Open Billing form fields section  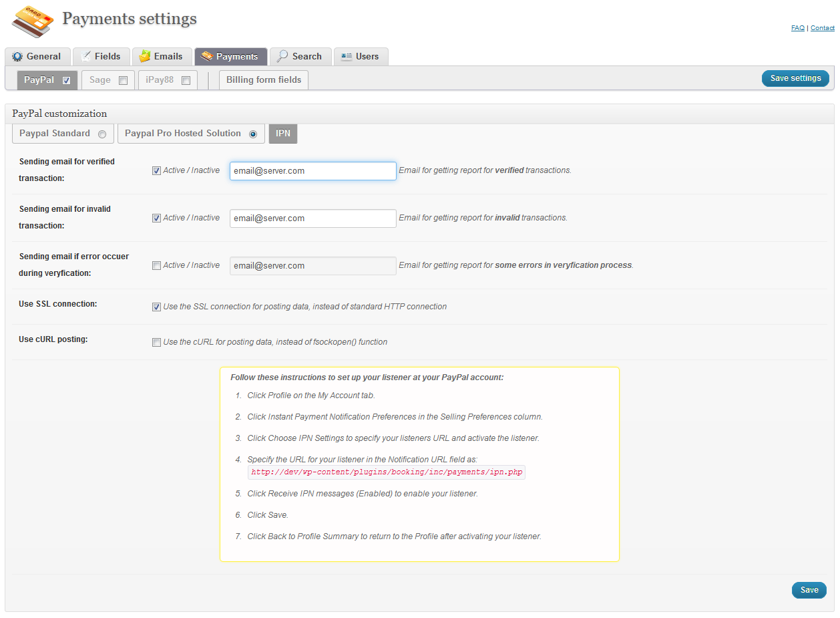pos(264,80)
